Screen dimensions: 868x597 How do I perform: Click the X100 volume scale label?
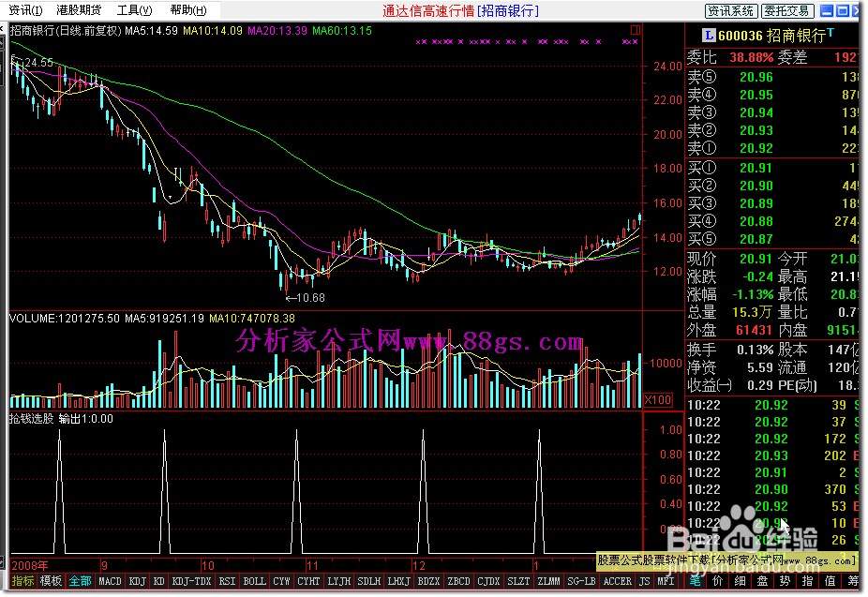coord(658,399)
